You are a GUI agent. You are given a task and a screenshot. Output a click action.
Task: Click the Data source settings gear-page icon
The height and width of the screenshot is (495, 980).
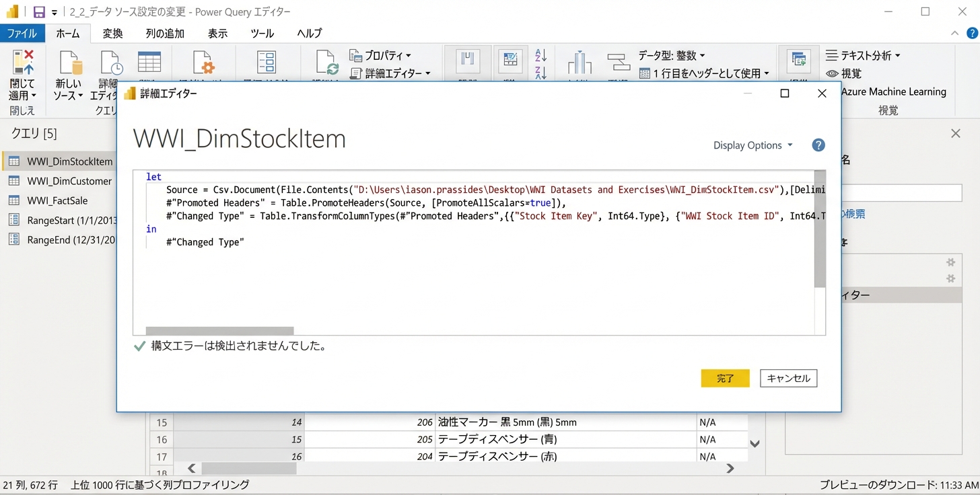click(203, 63)
